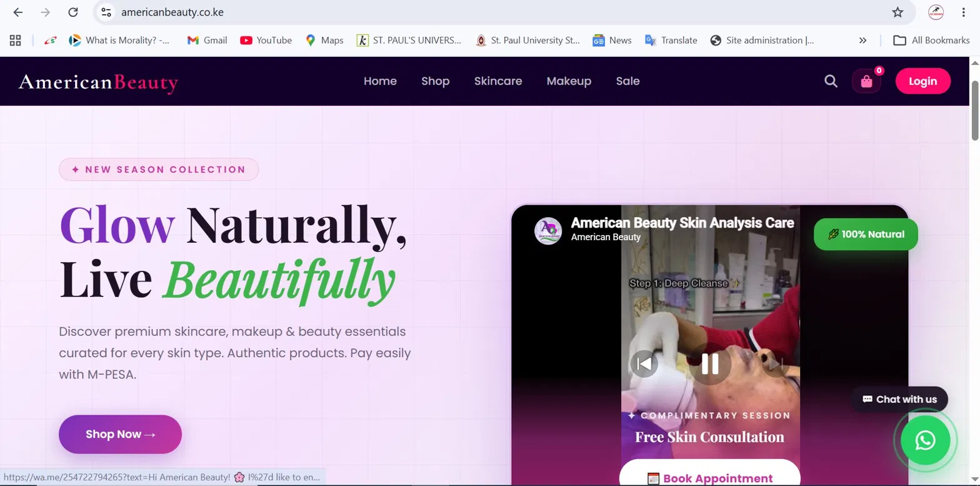Click the Chat with us bubble
The width and height of the screenshot is (980, 486).
tap(899, 399)
